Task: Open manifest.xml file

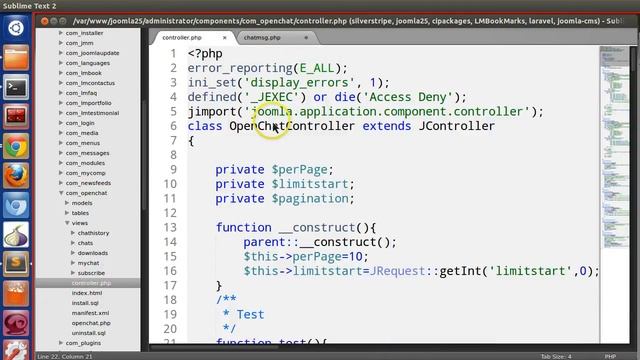Action: click(x=90, y=313)
